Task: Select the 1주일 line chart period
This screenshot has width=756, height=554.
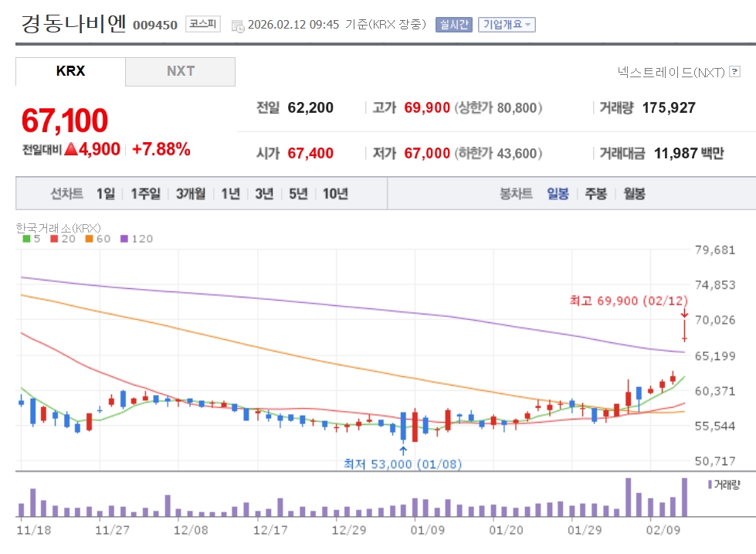Action: pos(145,193)
